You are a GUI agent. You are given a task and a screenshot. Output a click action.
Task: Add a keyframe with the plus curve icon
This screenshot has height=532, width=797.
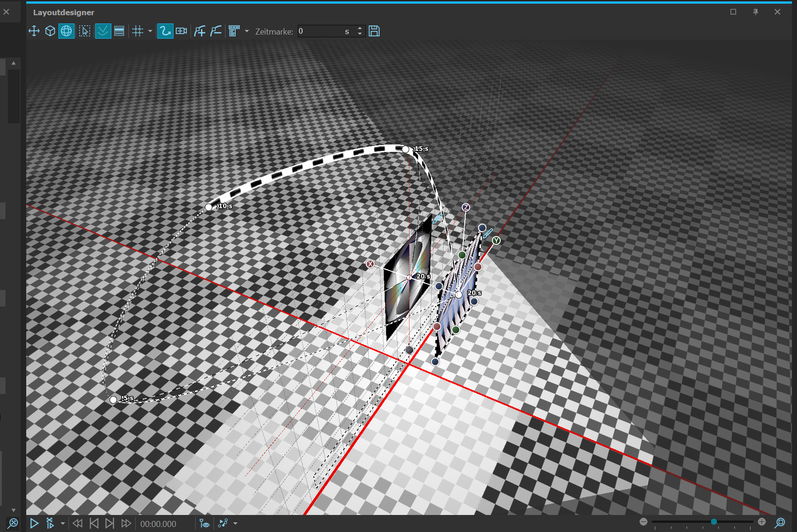pos(200,31)
